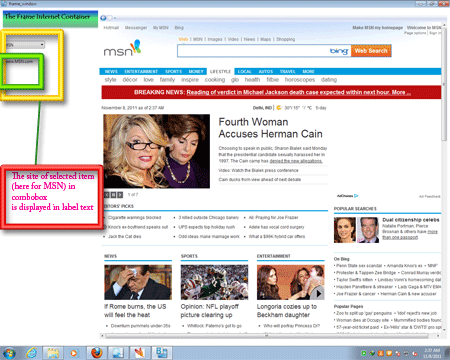Open the MONEY navigation tab
The height and width of the screenshot is (360, 450).
pos(196,72)
